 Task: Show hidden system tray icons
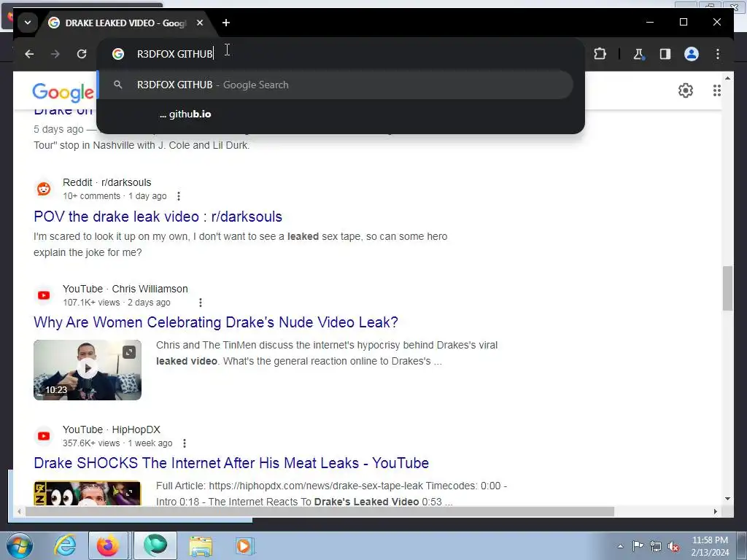click(x=620, y=546)
